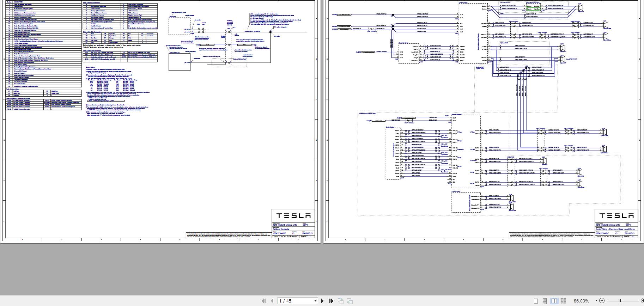The height and width of the screenshot is (306, 644).
Task: Switch to single page view layout
Action: 536,301
